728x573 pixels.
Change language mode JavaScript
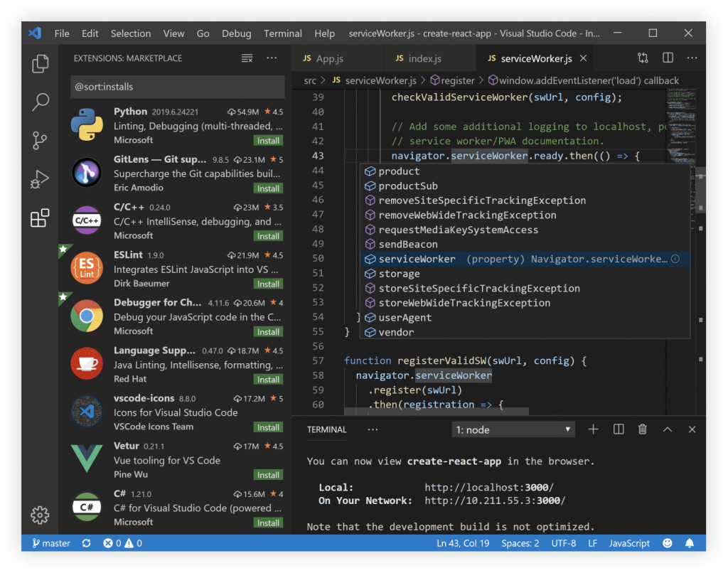click(630, 543)
